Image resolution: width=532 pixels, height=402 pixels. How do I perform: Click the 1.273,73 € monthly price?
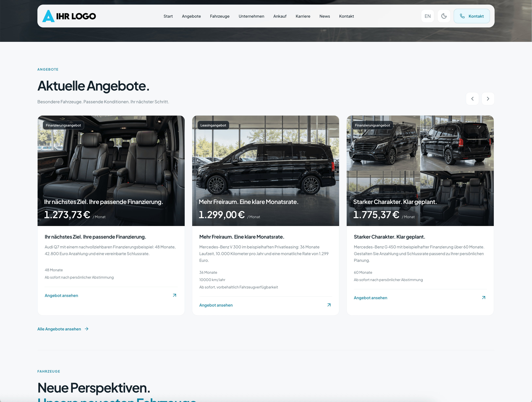(x=75, y=215)
